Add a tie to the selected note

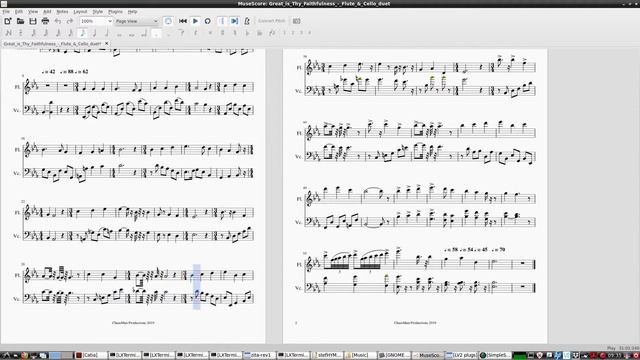click(182, 33)
